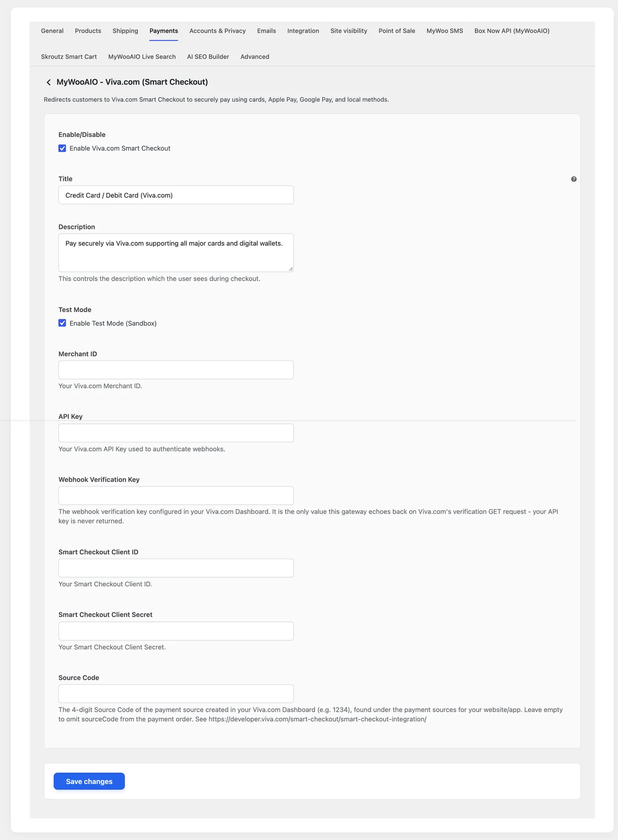Image resolution: width=618 pixels, height=840 pixels.
Task: Open the Advanced tab
Action: (255, 57)
